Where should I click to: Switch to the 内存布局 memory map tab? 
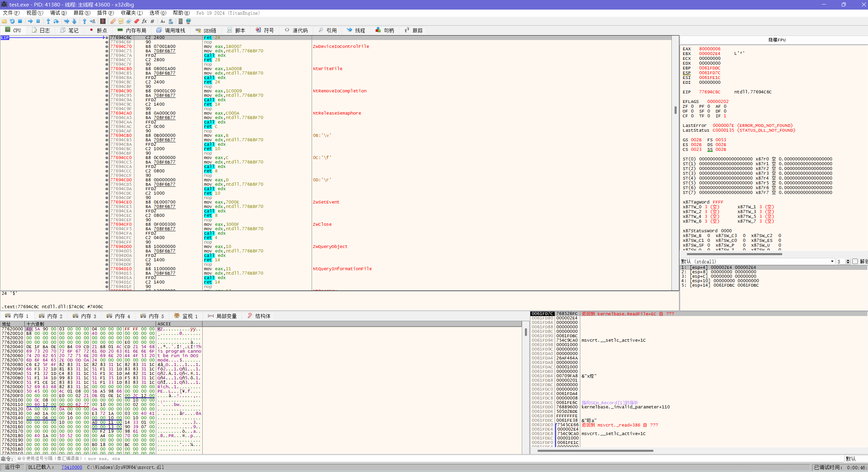(x=132, y=30)
